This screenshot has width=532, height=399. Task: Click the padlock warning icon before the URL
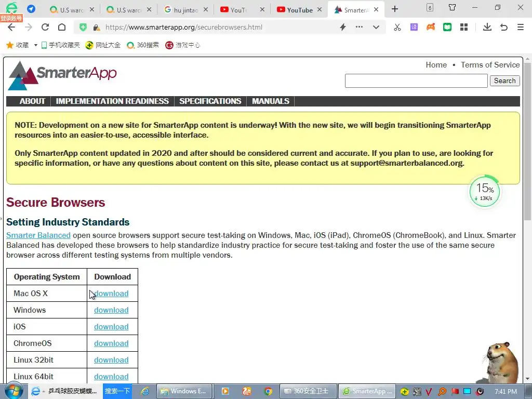pyautogui.click(x=97, y=28)
